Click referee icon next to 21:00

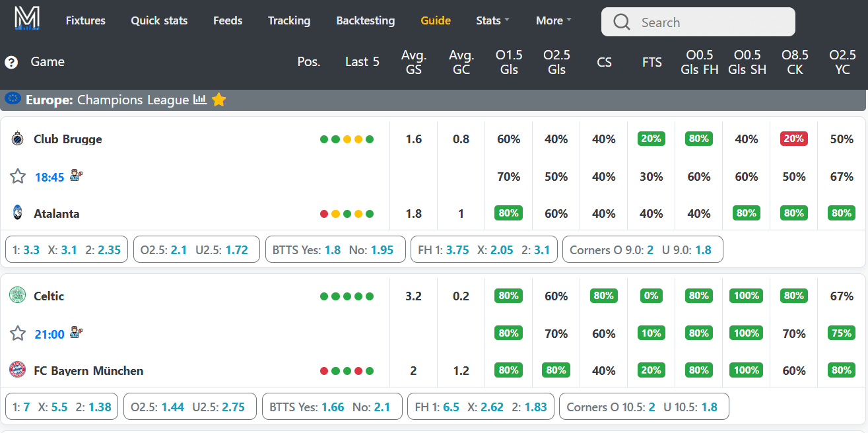tap(76, 333)
